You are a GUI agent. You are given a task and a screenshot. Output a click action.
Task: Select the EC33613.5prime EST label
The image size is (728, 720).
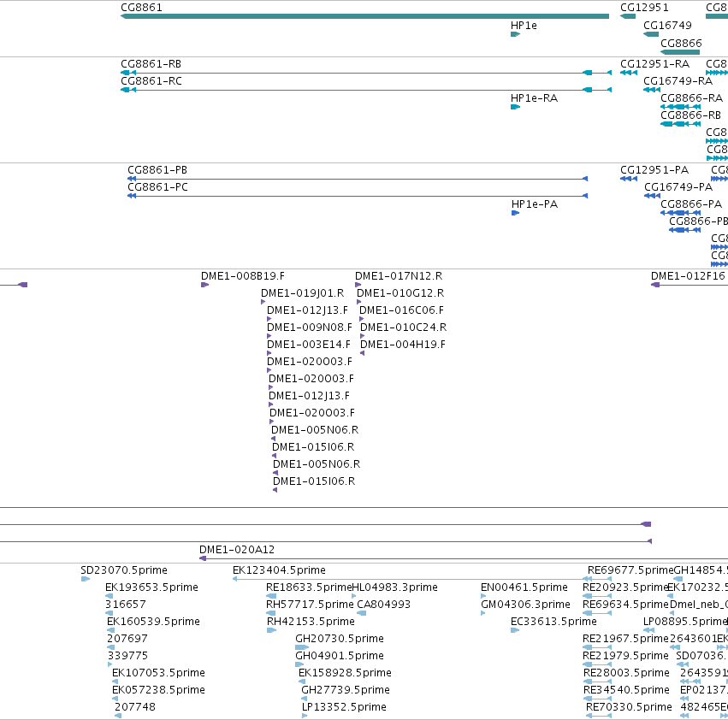(x=553, y=621)
